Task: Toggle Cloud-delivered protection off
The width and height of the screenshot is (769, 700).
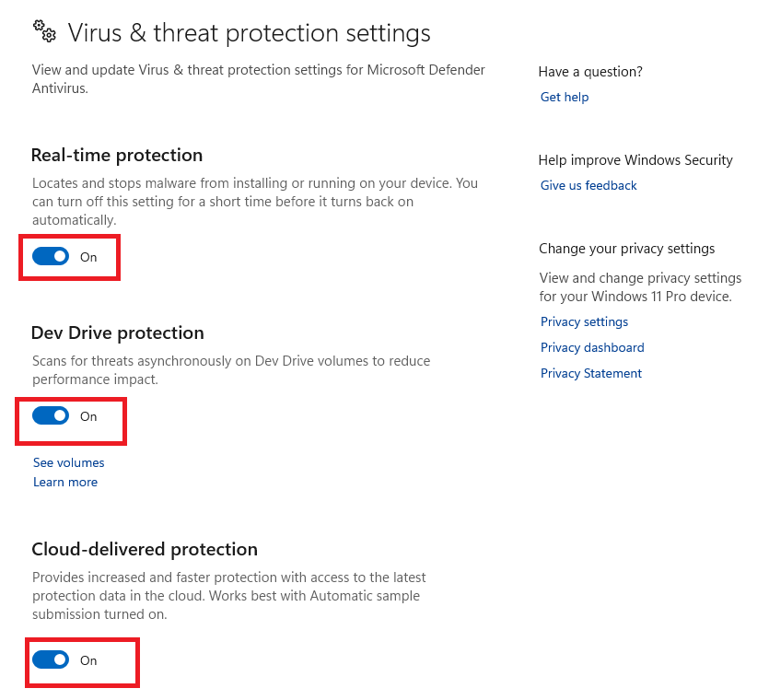Action: (x=51, y=660)
